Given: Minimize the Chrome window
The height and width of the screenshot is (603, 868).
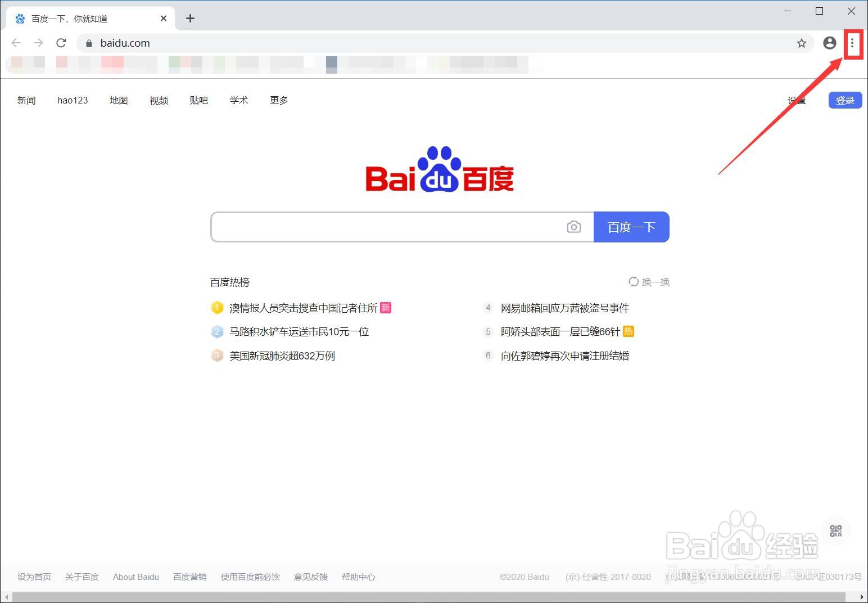Looking at the screenshot, I should pos(788,11).
